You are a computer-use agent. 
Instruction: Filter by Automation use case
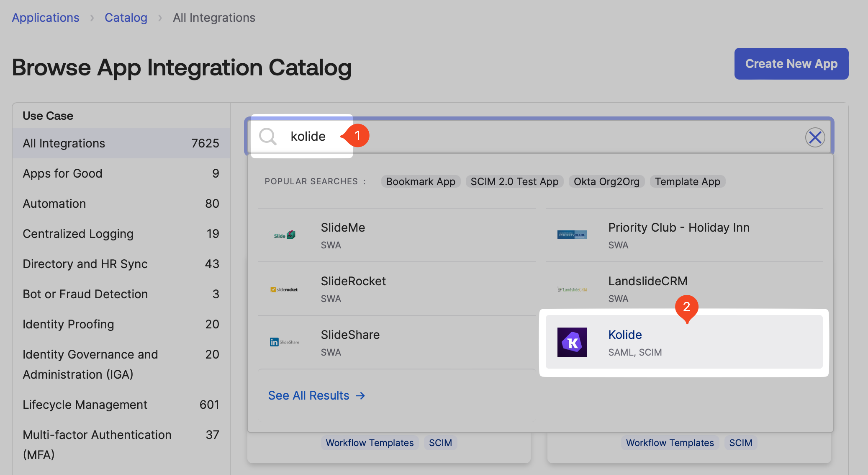(121, 204)
